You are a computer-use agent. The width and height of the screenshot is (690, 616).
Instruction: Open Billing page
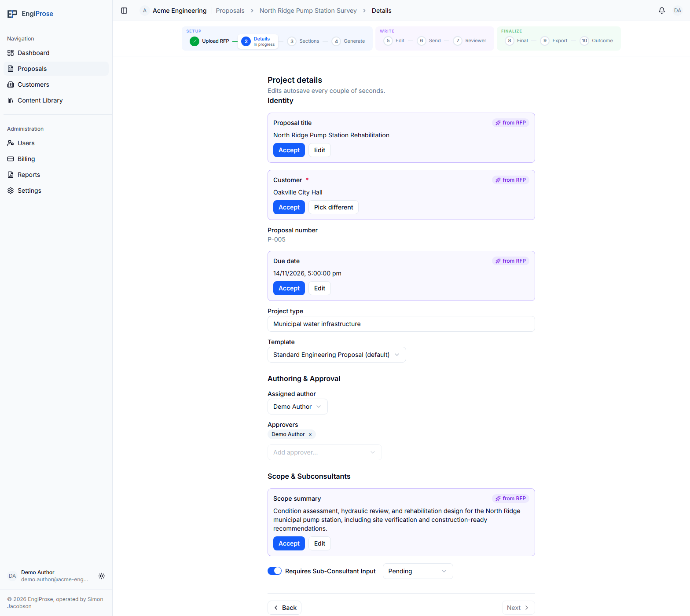click(x=56, y=159)
